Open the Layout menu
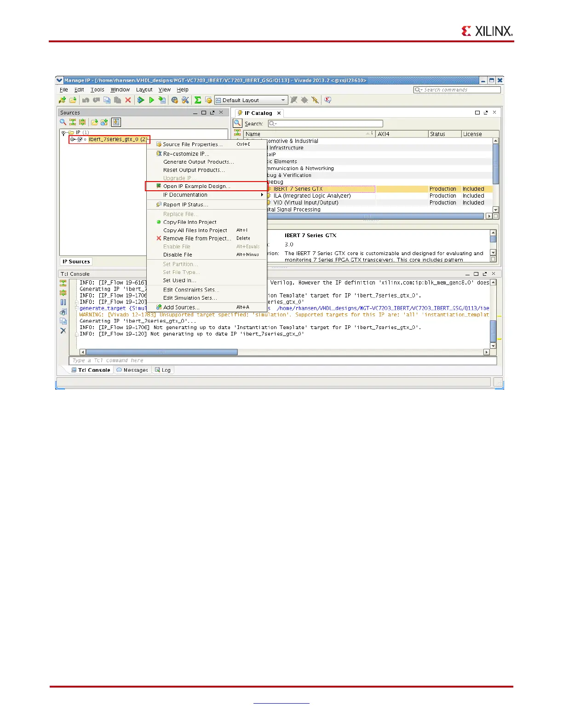The height and width of the screenshot is (728, 563). click(144, 90)
